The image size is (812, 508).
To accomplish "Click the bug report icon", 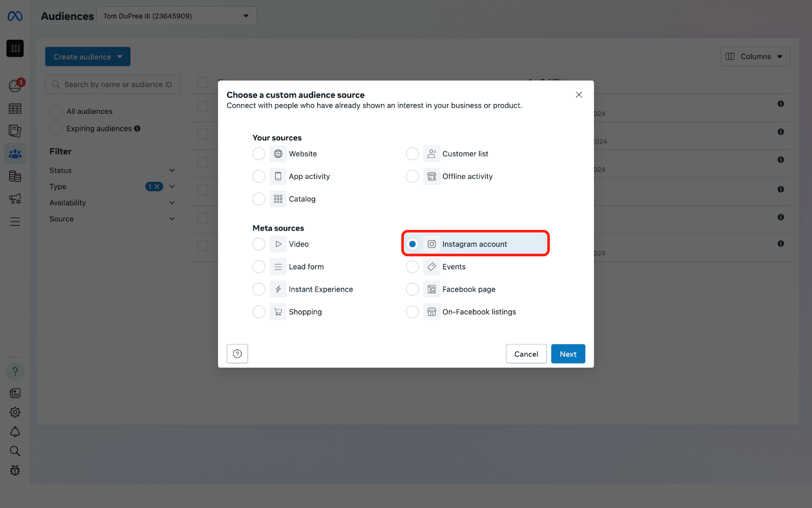I will (x=15, y=470).
